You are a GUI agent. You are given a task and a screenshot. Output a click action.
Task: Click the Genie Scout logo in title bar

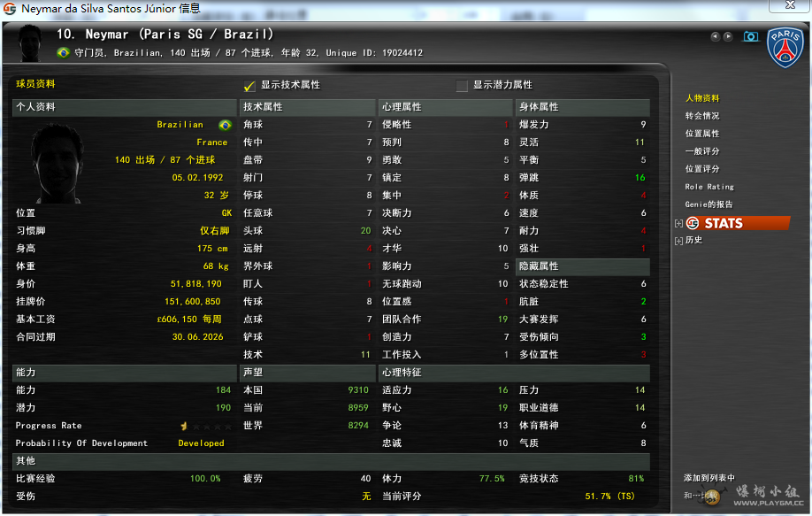coord(10,8)
